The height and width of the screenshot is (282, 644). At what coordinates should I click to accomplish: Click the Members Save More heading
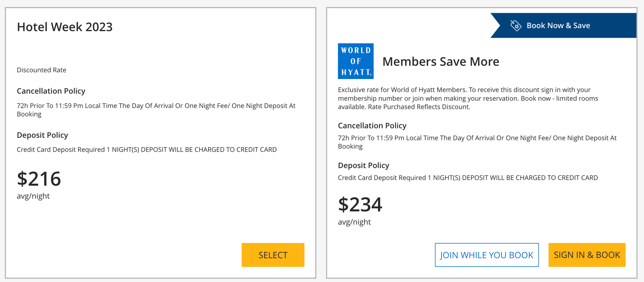coord(441,62)
